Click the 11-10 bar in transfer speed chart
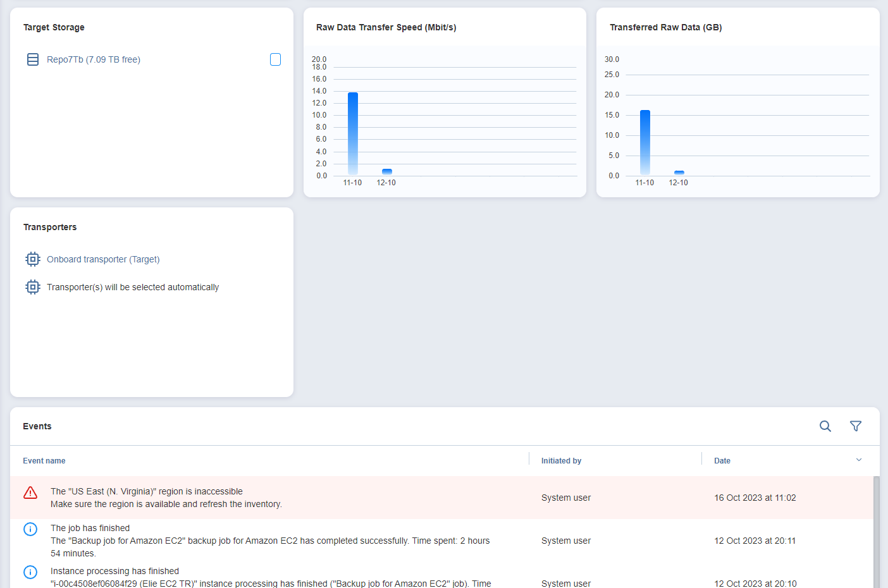Image resolution: width=888 pixels, height=588 pixels. (x=353, y=133)
